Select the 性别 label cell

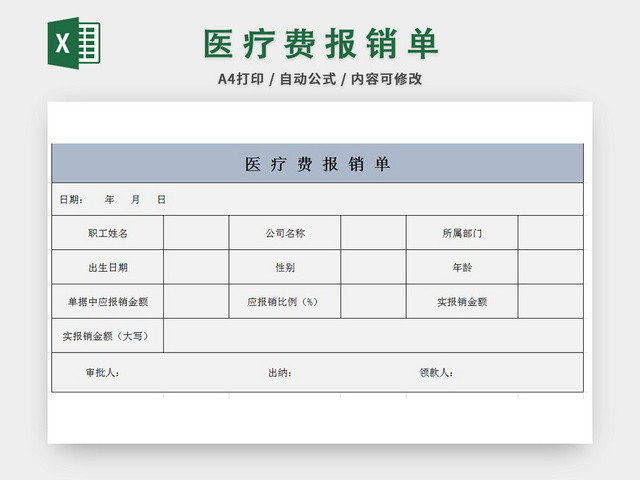coord(285,267)
